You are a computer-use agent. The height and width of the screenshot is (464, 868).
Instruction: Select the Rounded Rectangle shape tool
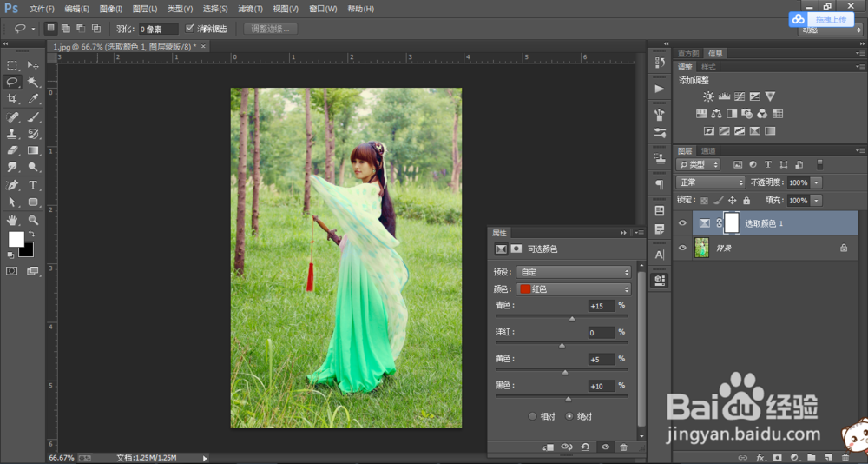33,202
